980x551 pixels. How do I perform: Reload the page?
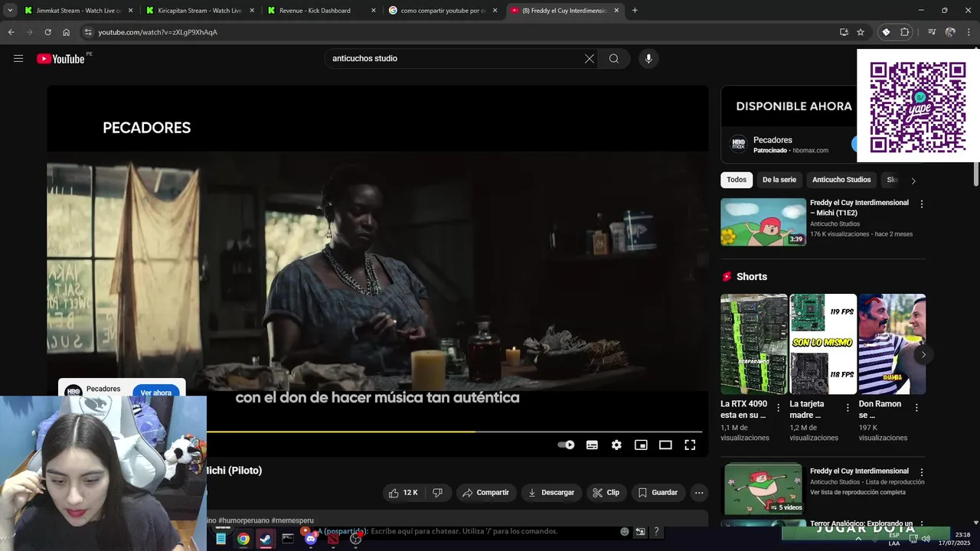[x=47, y=32]
